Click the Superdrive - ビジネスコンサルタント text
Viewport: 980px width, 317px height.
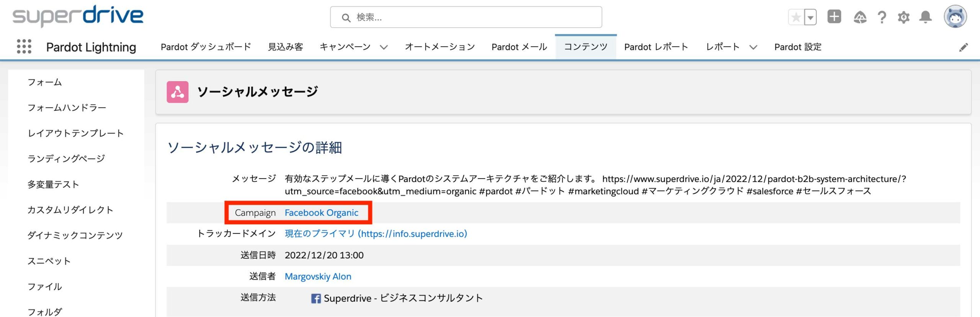tap(403, 298)
